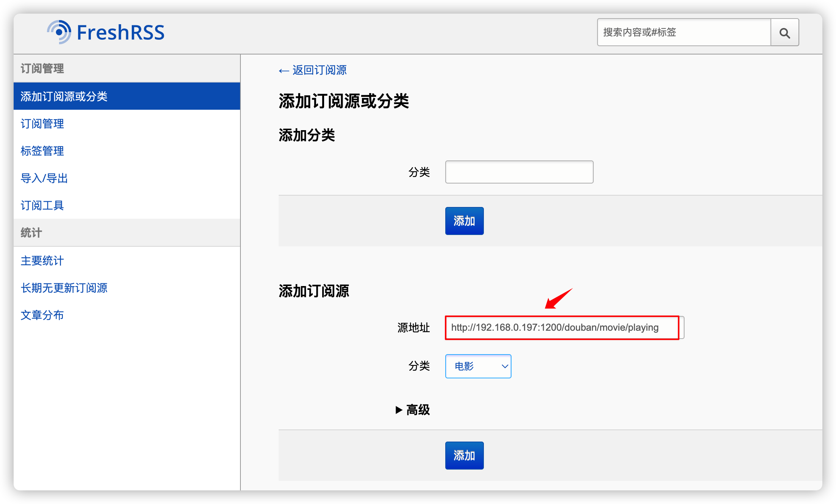Focus the 分类 name input field

tap(519, 172)
